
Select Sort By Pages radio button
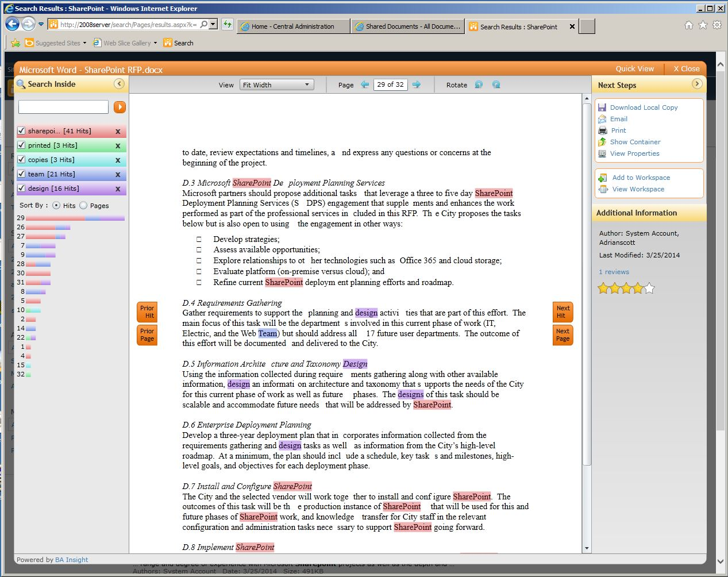[x=83, y=205]
